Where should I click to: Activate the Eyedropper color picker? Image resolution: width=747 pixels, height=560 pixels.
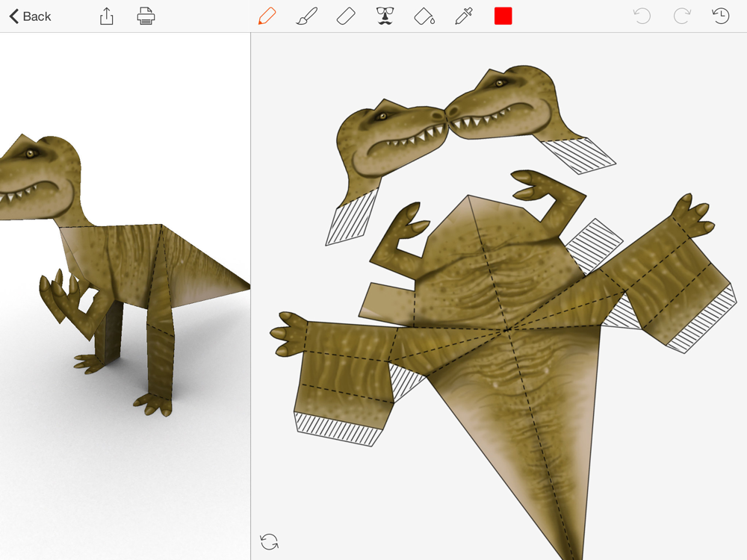[464, 16]
